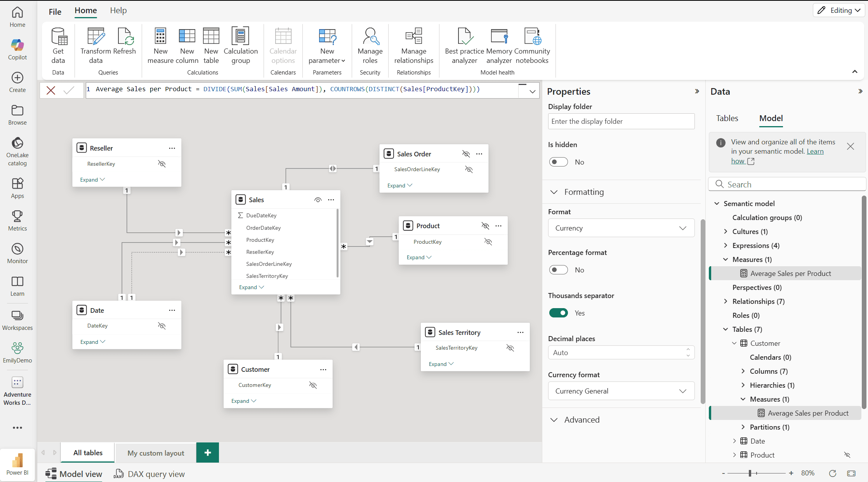Open the Format dropdown showing Currency
868x482 pixels.
621,228
